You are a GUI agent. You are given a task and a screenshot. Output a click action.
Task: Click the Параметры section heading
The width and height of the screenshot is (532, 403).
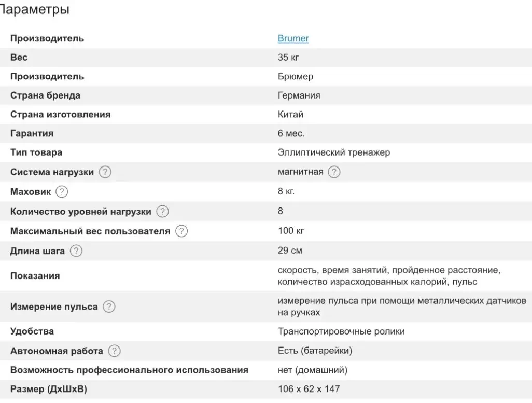pos(34,9)
